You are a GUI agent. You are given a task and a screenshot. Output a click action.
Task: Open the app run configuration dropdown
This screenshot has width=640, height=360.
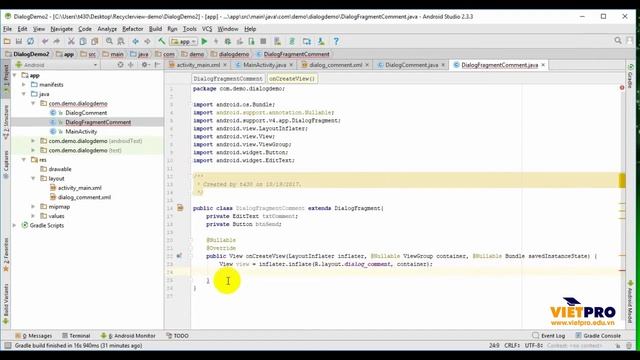point(184,41)
